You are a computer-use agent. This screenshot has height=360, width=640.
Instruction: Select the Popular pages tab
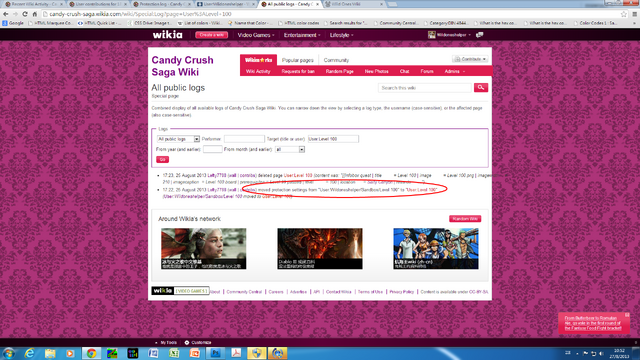(298, 60)
